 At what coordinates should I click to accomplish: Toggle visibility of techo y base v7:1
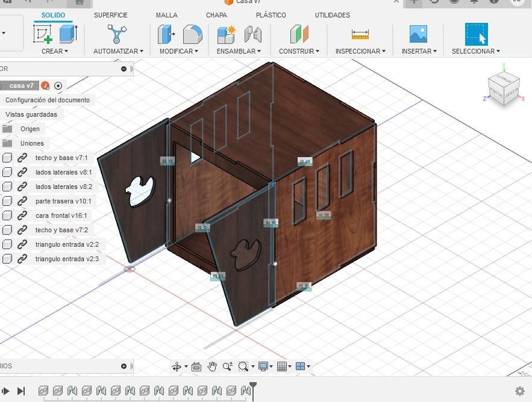click(7, 158)
